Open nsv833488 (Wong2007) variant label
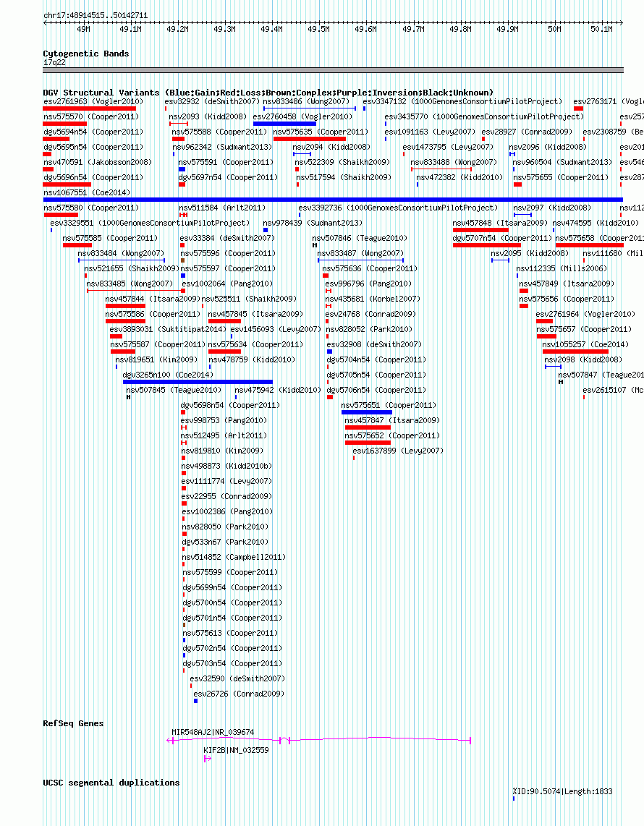The image size is (644, 826). point(454,162)
